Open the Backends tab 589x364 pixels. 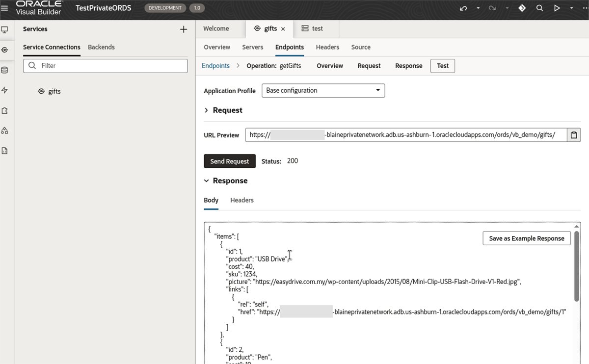point(101,47)
